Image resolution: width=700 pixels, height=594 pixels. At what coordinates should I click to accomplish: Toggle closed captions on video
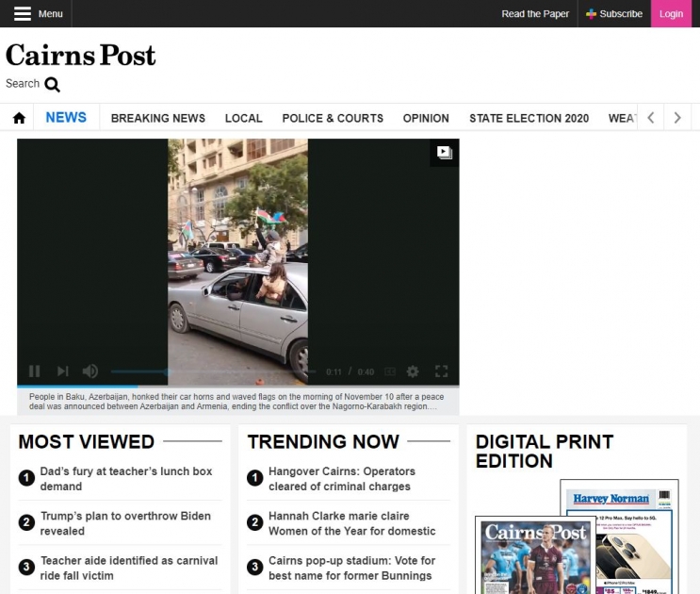point(390,371)
